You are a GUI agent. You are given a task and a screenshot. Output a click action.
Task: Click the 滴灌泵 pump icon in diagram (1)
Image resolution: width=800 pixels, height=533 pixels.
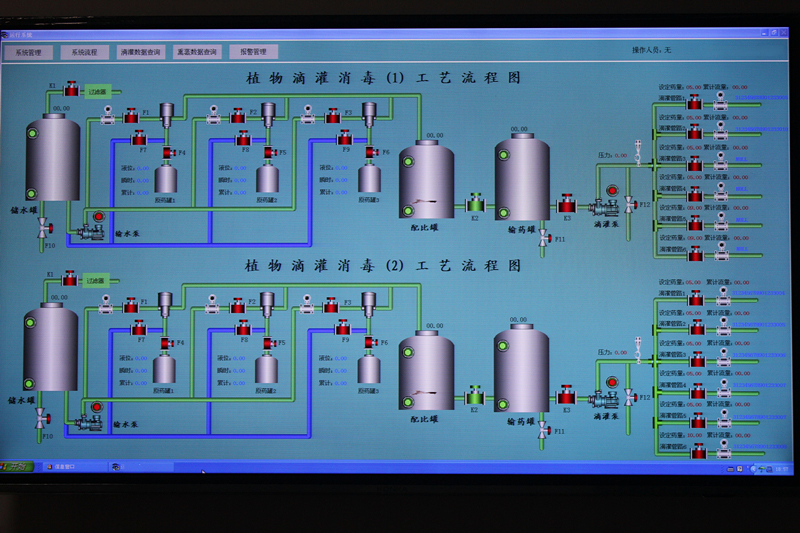(x=603, y=207)
